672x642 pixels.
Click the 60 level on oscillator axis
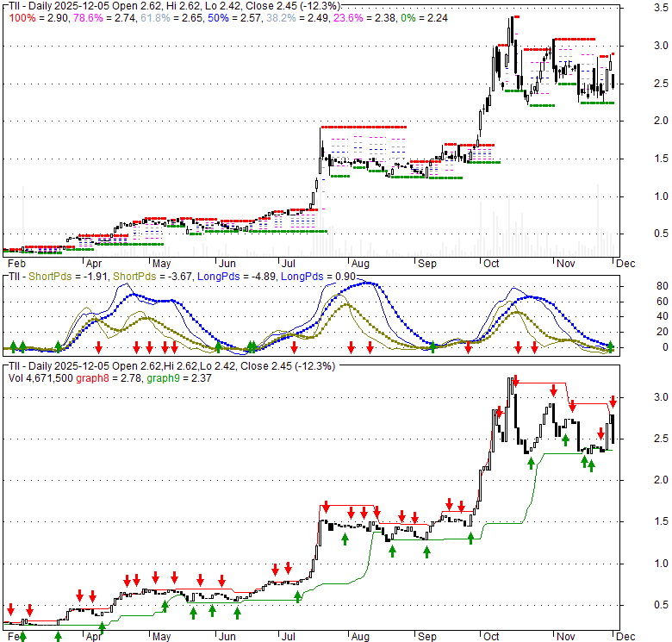coord(663,302)
